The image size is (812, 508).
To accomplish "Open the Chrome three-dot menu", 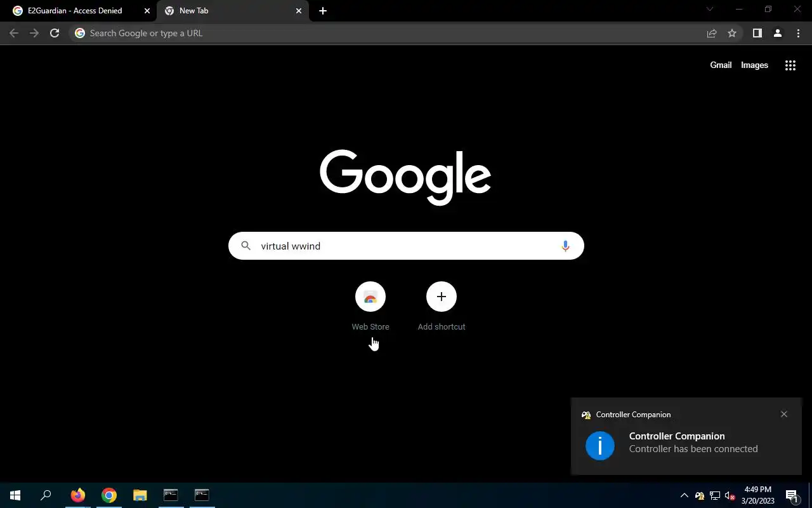I will point(798,33).
